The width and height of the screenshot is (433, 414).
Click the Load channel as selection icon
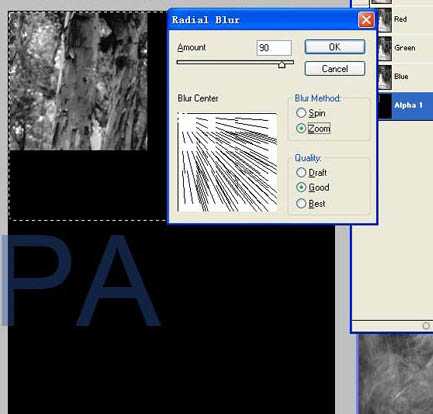426,326
